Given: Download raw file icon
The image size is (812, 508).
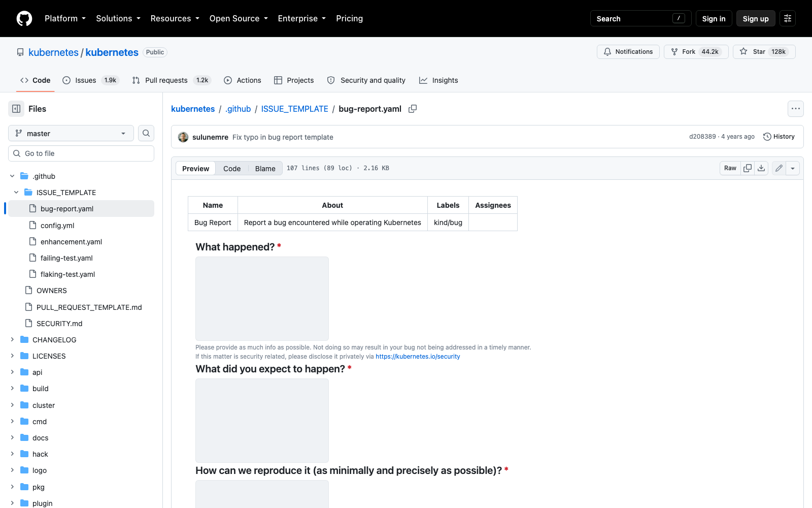Looking at the screenshot, I should tap(761, 168).
